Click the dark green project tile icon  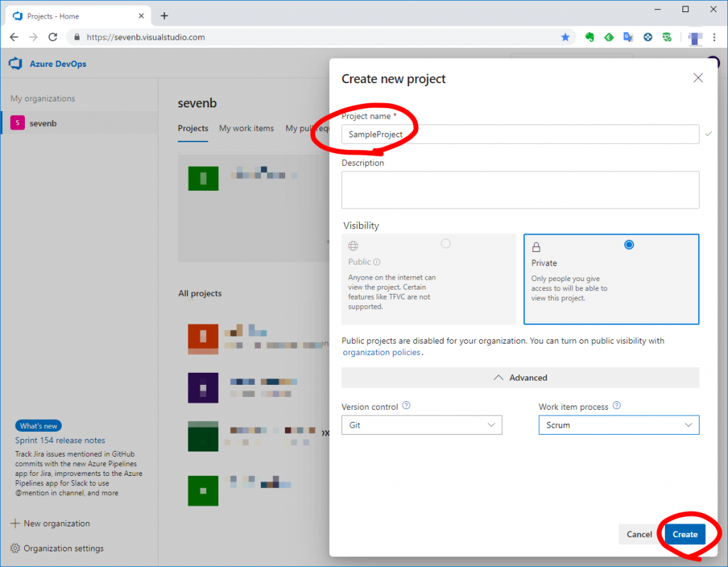203,436
